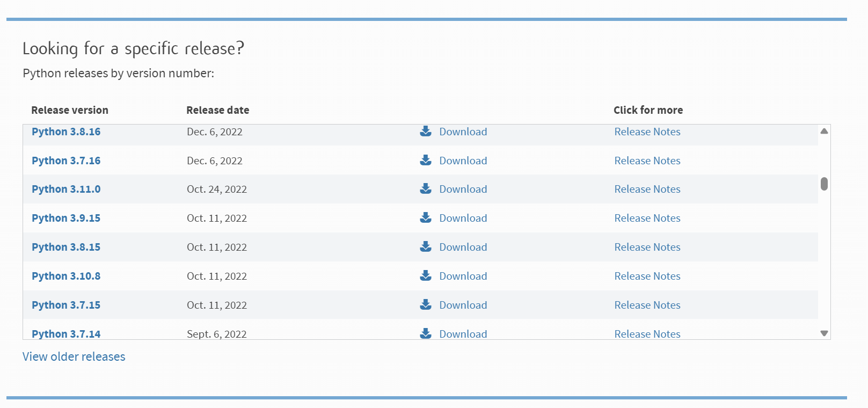Open Python 3.10.8 release page
This screenshot has height=408, width=868.
click(66, 276)
